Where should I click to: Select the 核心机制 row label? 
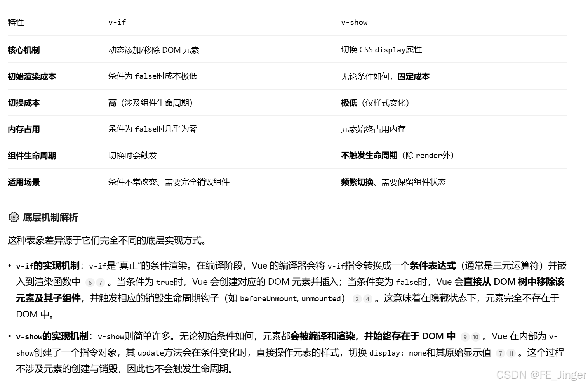[x=24, y=50]
